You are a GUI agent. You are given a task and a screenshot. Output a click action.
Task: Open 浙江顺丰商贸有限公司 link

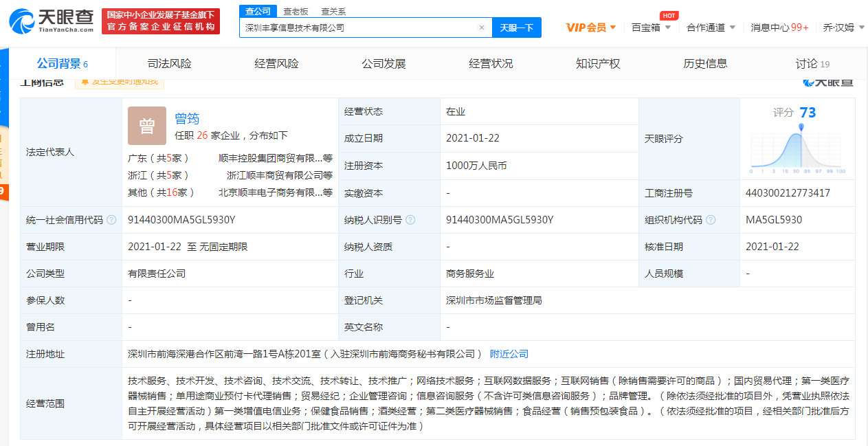[x=280, y=175]
